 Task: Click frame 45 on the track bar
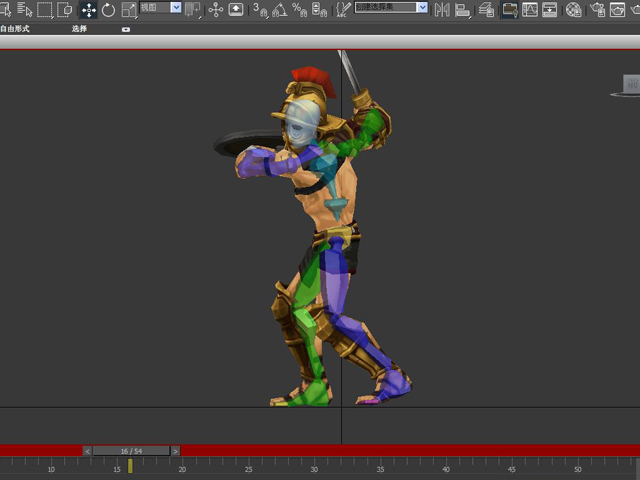click(x=511, y=470)
